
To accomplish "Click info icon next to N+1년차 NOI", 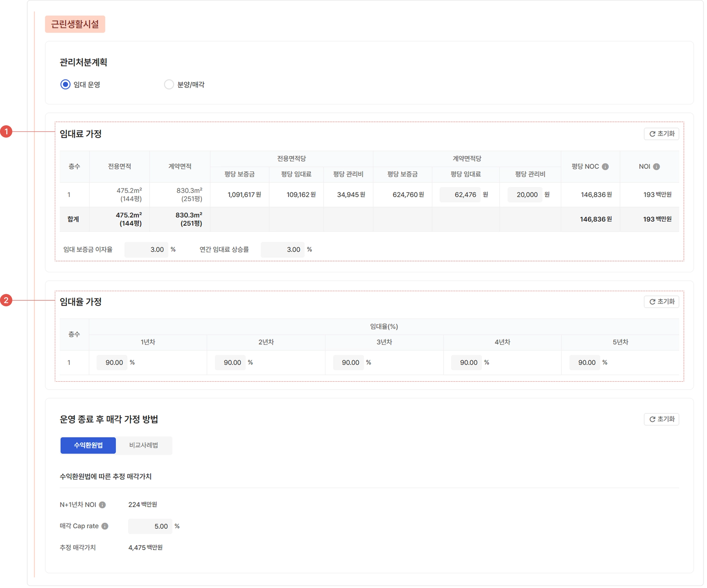I will [x=102, y=505].
